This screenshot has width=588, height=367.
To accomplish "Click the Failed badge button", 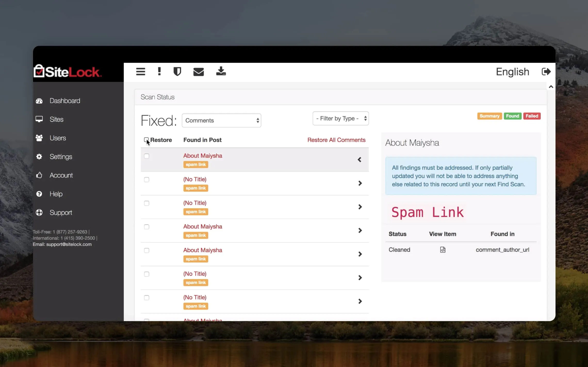I will click(x=532, y=116).
